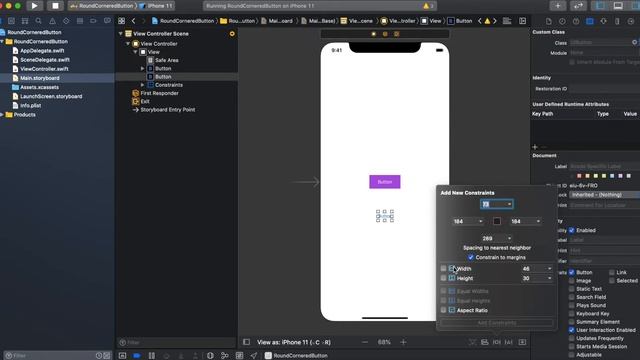
Task: Go back with the jump bar left arrow
Action: (x=133, y=21)
